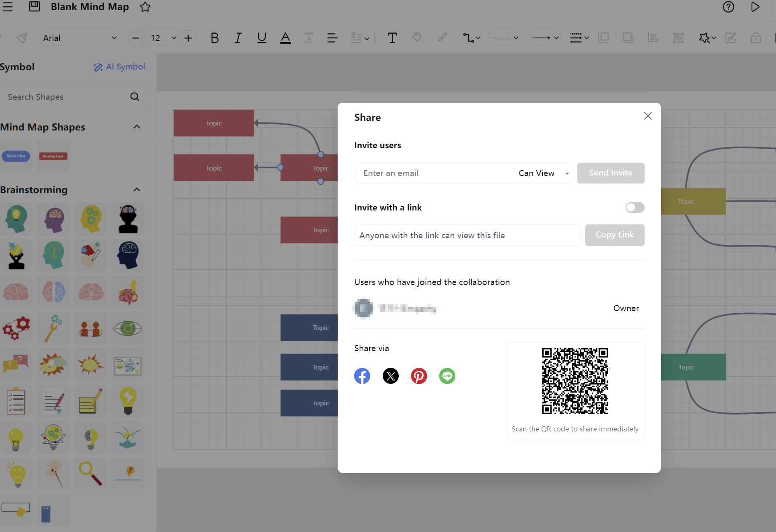The image size is (776, 532).
Task: Star the Blank Mind Map document
Action: click(145, 7)
